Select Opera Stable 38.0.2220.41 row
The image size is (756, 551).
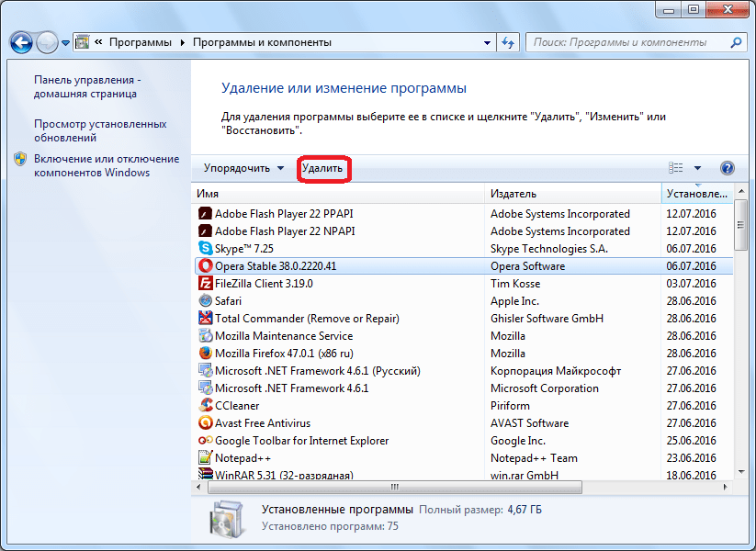[x=464, y=266]
